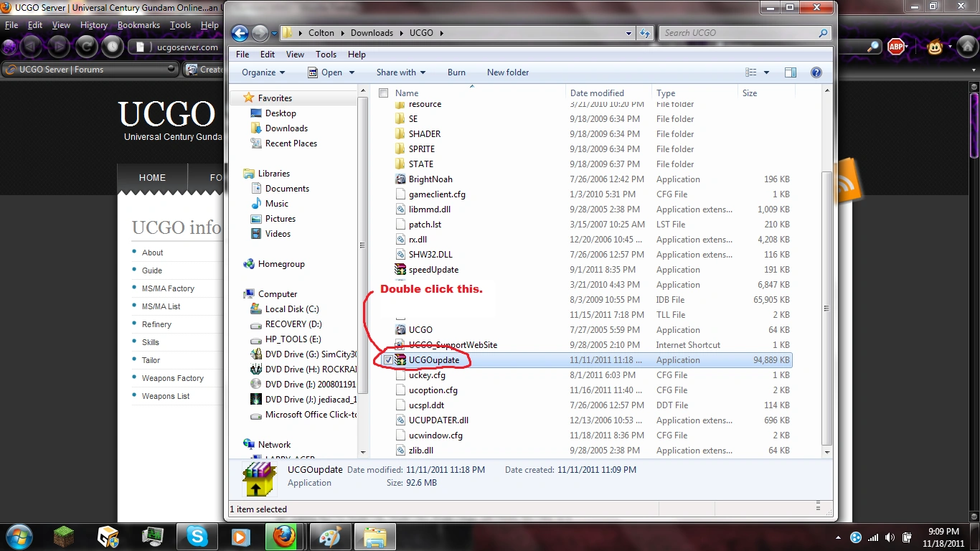Open the Share with dropdown
980x551 pixels.
[401, 72]
